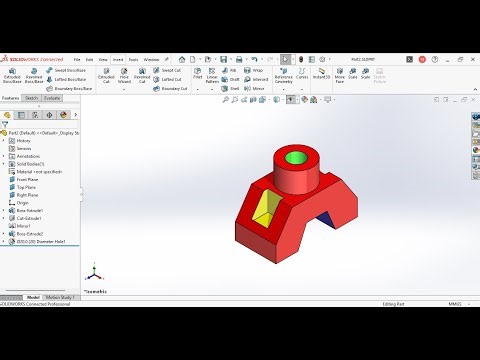Image resolution: width=480 pixels, height=360 pixels.
Task: Select the Linear Pattern tool
Action: click(x=212, y=75)
